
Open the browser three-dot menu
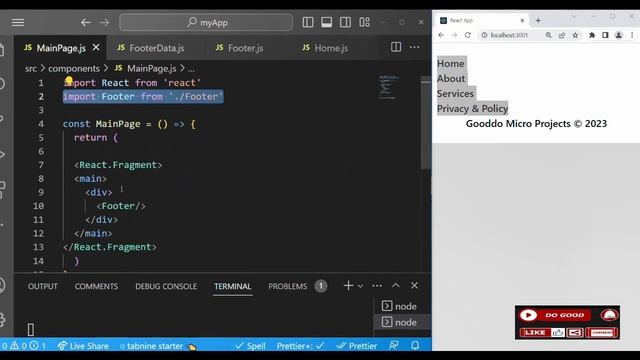pos(632,35)
